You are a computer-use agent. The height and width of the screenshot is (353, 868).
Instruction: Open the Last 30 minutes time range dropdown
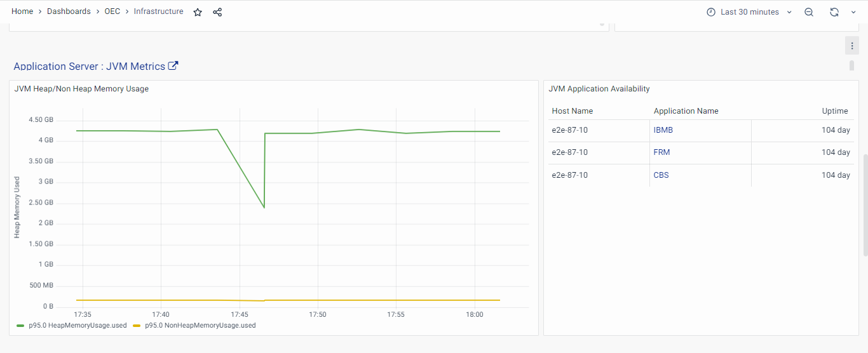(750, 12)
